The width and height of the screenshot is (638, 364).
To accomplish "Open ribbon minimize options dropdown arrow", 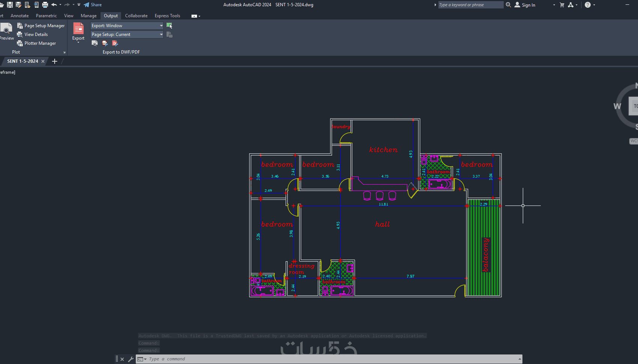I will click(x=199, y=16).
